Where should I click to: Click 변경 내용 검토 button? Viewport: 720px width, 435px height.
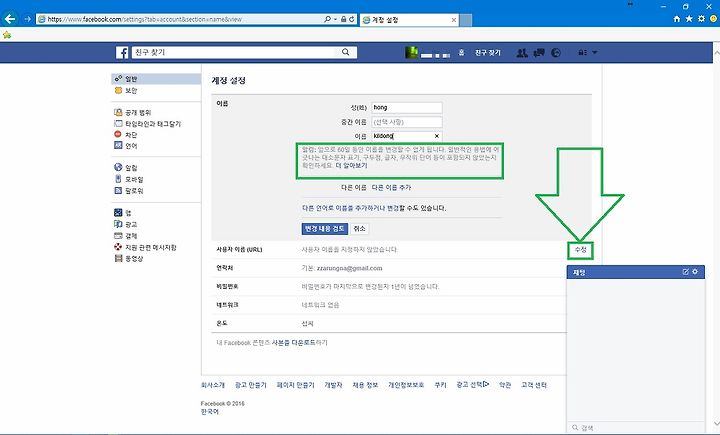(x=325, y=229)
